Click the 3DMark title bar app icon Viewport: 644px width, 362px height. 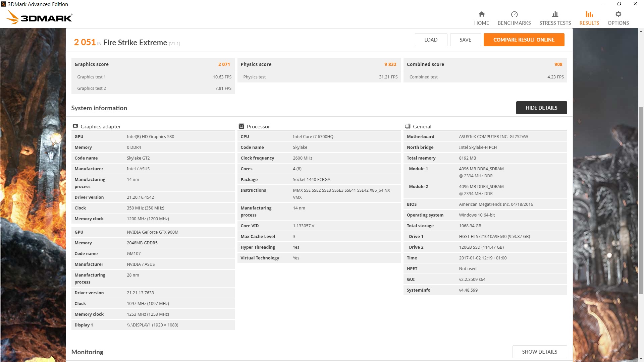[3, 4]
